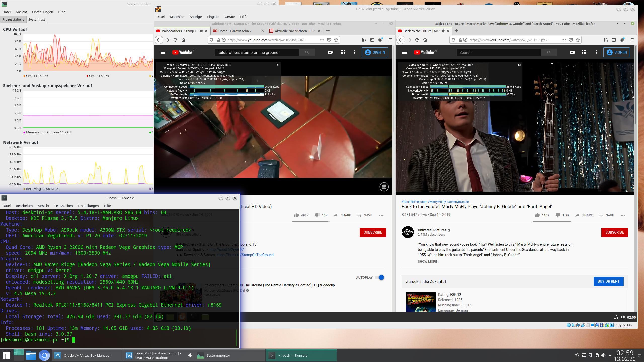The width and height of the screenshot is (644, 362).
Task: Open a new tab in right Firefox window
Action: pyautogui.click(x=456, y=31)
